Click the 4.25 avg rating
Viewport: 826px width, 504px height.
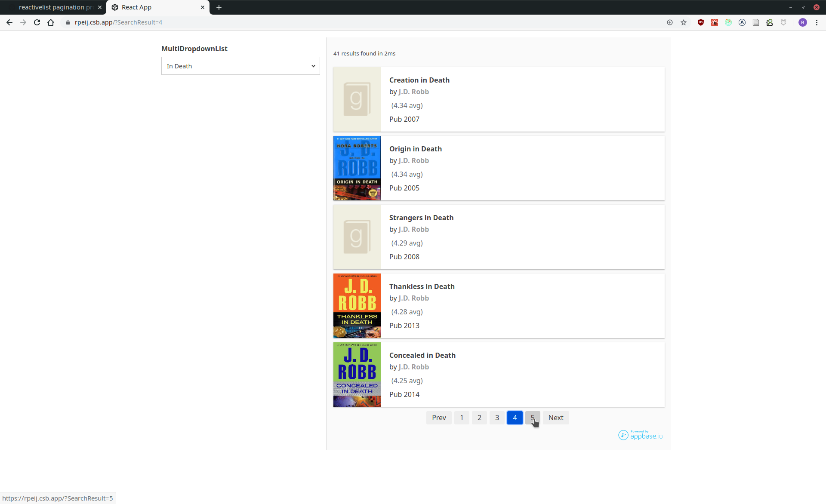point(407,381)
